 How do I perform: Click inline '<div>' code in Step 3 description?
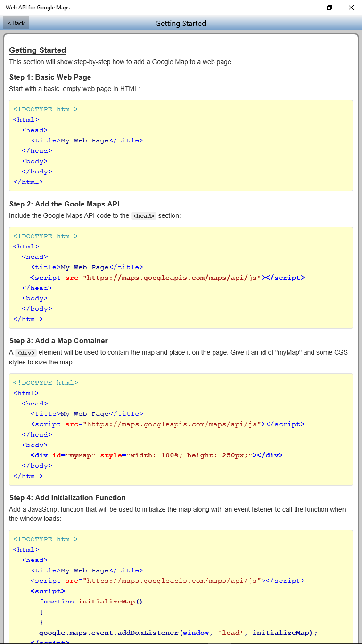[26, 353]
